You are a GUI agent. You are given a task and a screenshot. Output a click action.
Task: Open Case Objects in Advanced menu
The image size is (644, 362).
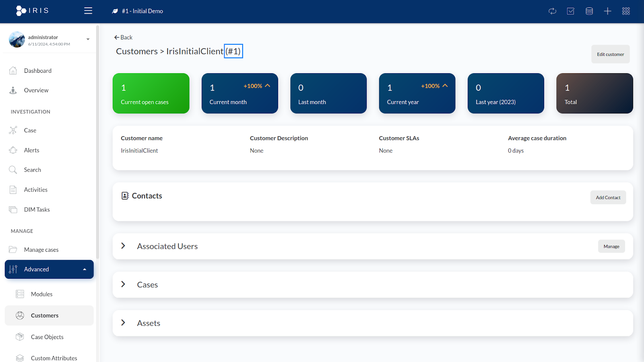click(47, 337)
